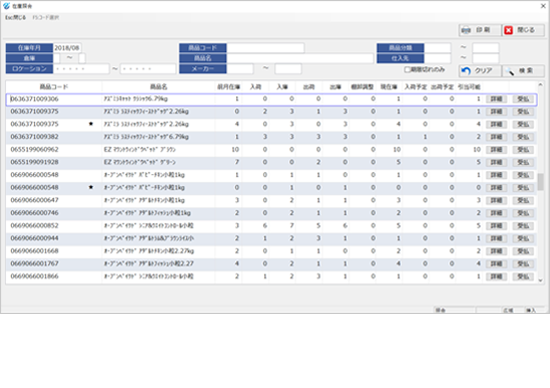This screenshot has height=388, width=550.
Task: Click the 仕入先 start input field
Action: coord(437,58)
